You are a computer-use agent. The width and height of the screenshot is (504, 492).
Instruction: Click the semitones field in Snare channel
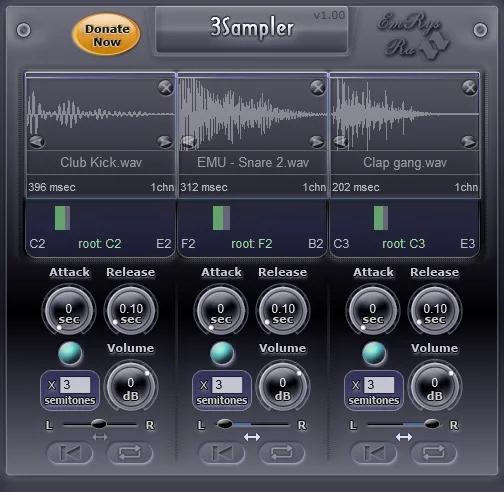(x=227, y=385)
